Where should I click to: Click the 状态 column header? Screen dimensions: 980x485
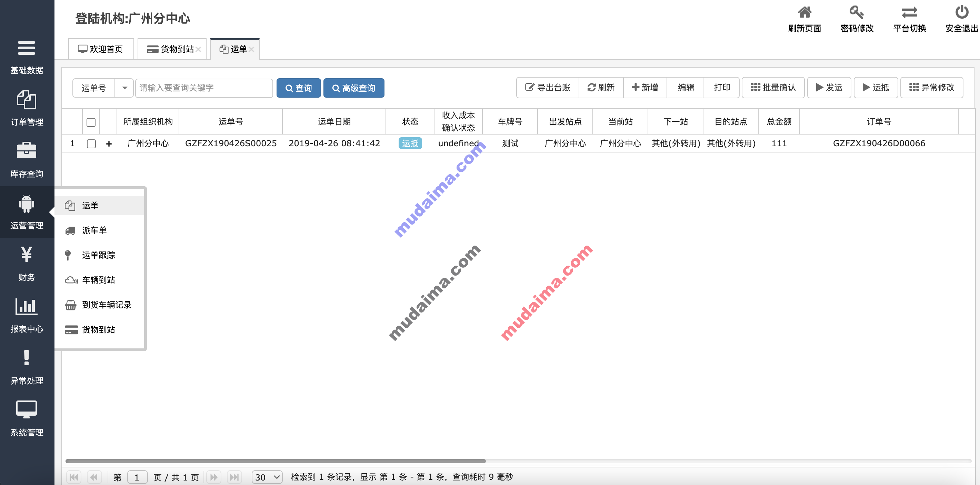410,122
